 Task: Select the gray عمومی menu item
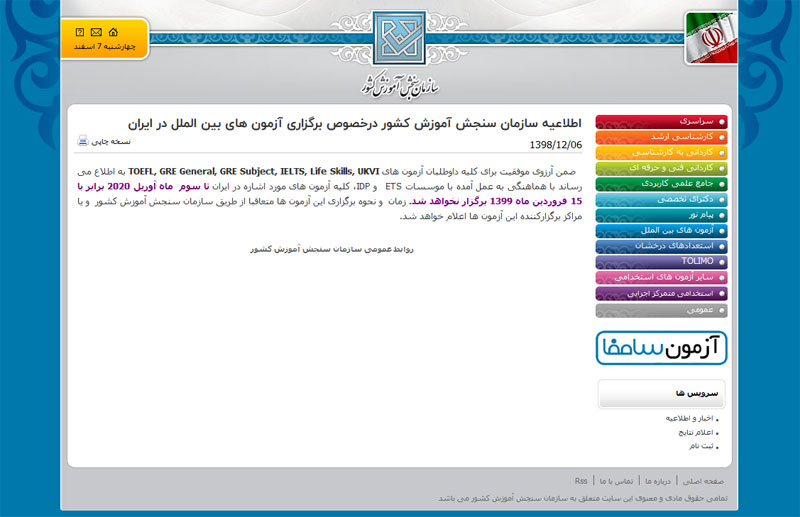coord(661,310)
